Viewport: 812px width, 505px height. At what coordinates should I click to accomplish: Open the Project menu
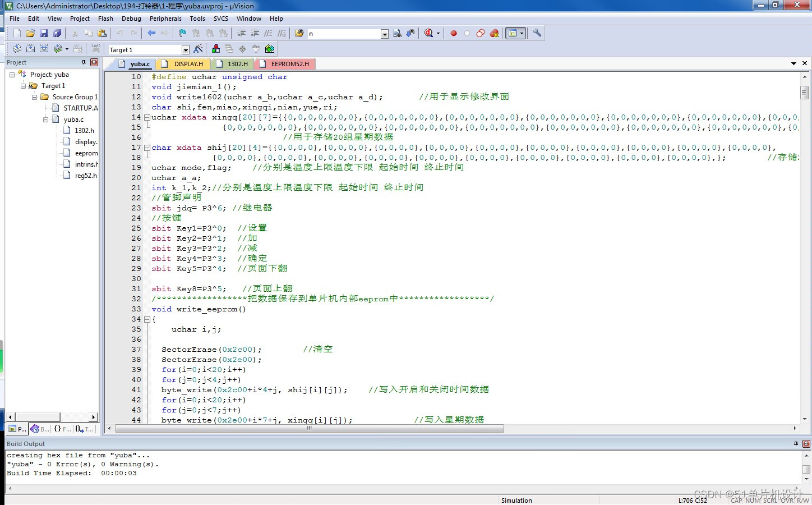(x=80, y=19)
